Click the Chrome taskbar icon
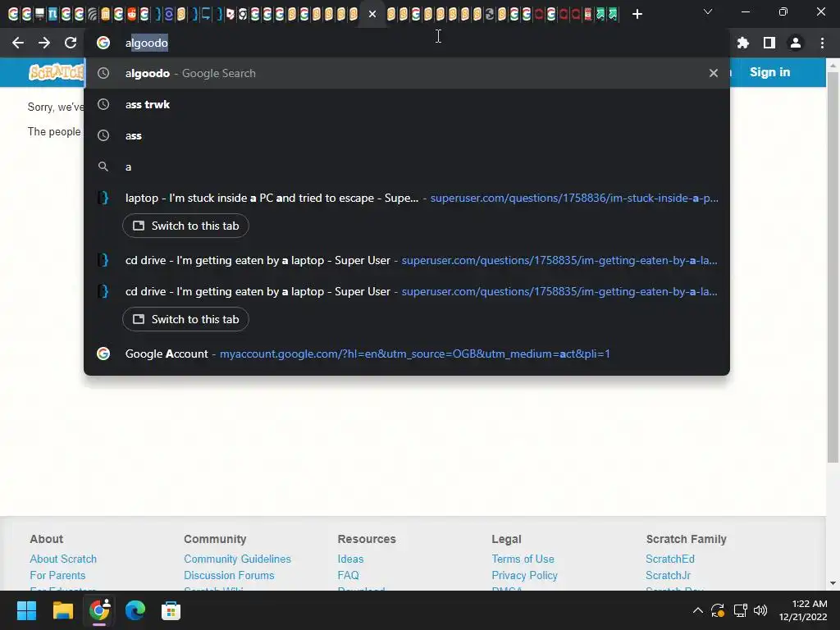 [x=99, y=610]
